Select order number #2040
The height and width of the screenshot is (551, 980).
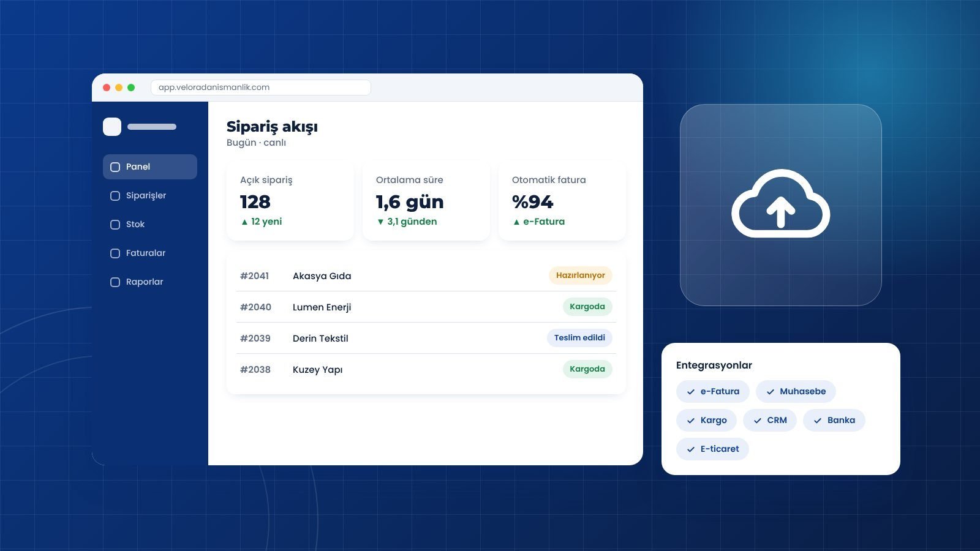pos(255,307)
